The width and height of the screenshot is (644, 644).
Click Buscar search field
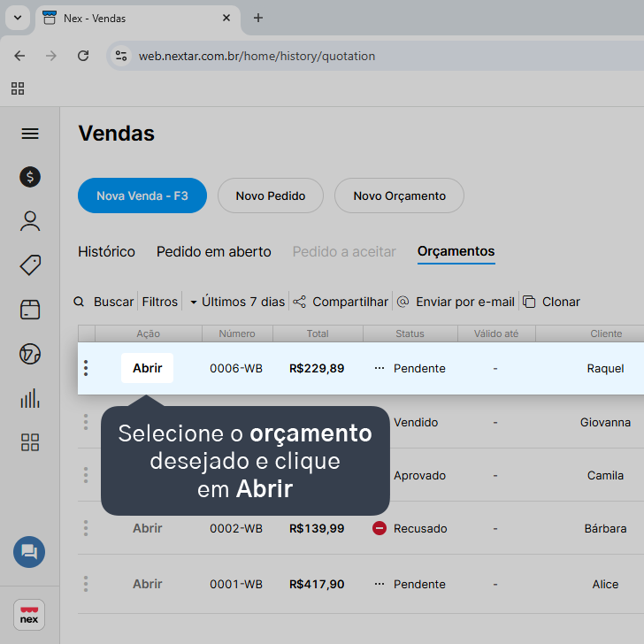pyautogui.click(x=114, y=302)
